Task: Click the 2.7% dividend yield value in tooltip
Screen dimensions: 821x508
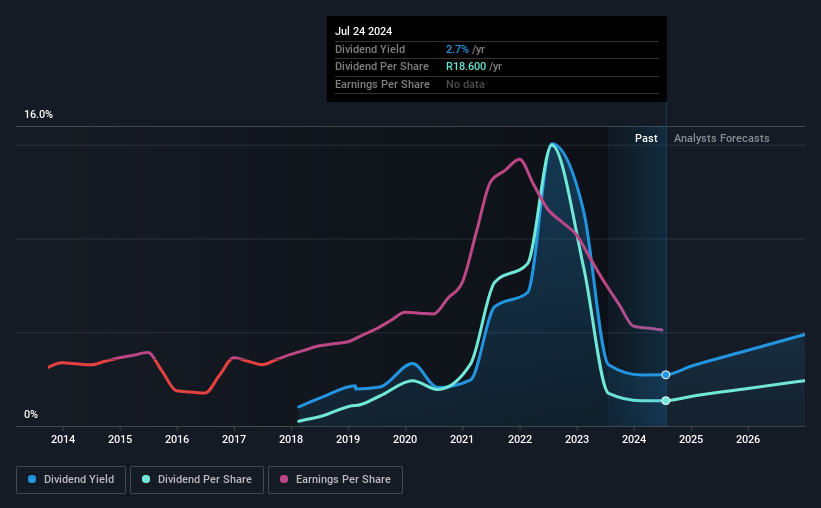Action: coord(457,49)
